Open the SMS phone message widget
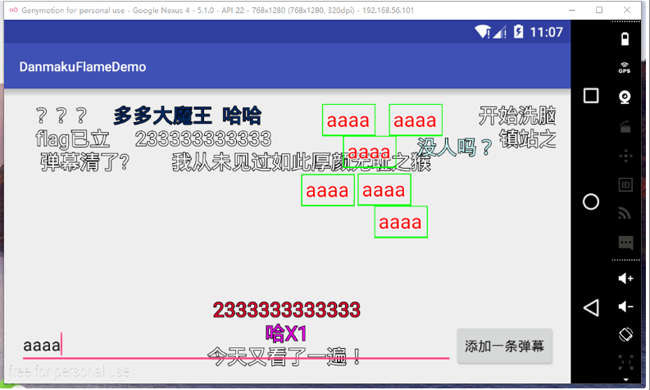Viewport: 650px width, 390px height. click(x=626, y=242)
